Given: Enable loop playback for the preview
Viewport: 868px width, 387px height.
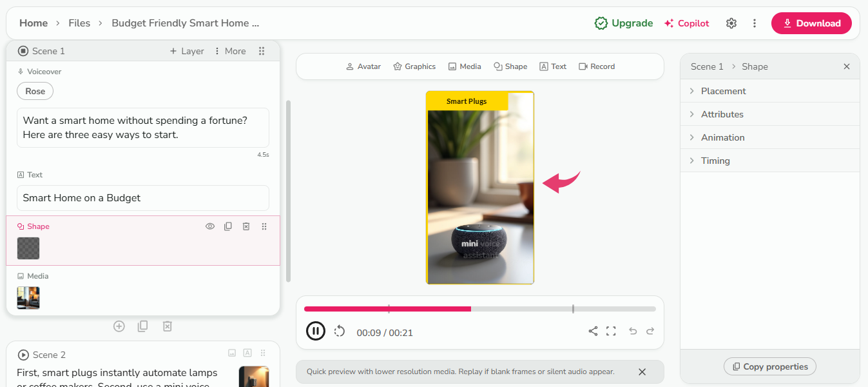Looking at the screenshot, I should (x=340, y=331).
